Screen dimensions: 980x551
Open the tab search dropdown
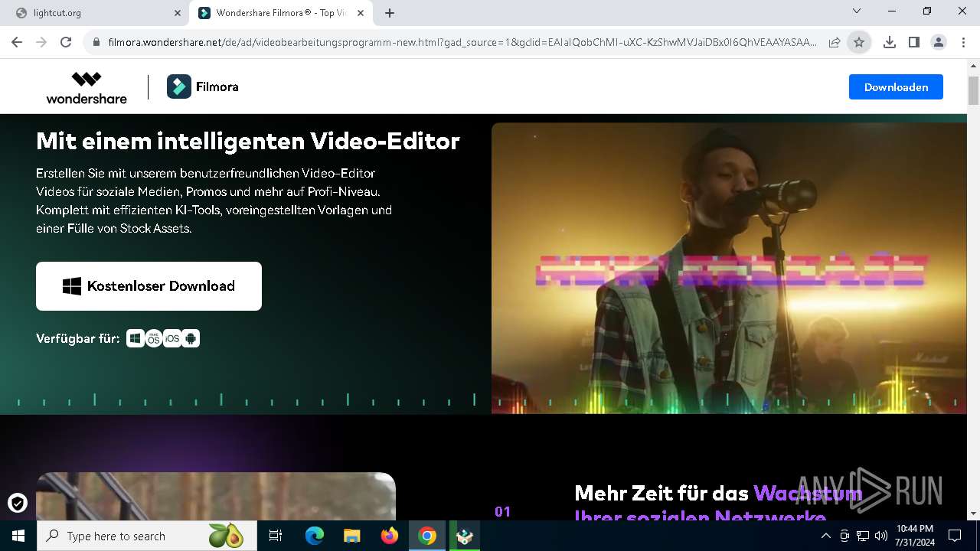pos(857,11)
